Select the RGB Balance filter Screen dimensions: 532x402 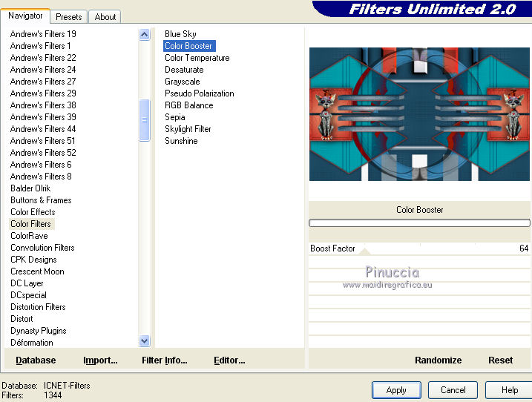pyautogui.click(x=189, y=105)
